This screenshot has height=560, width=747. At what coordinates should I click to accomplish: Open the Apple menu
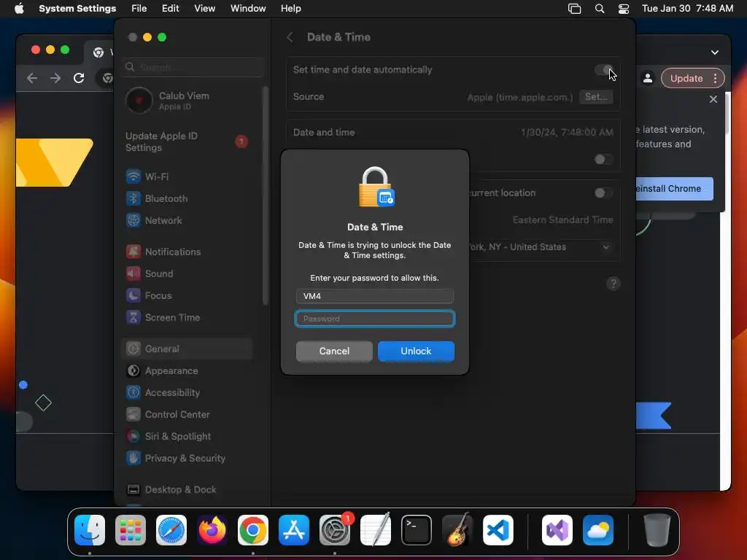(19, 9)
